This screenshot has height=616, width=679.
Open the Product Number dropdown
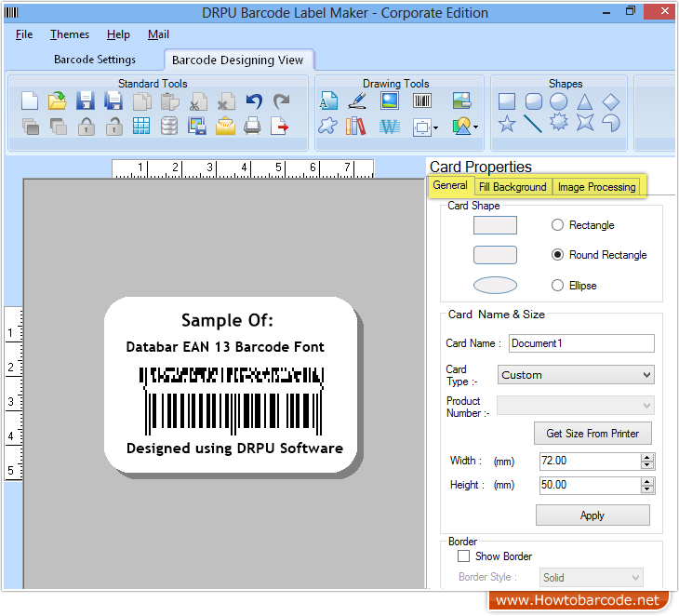(x=576, y=406)
